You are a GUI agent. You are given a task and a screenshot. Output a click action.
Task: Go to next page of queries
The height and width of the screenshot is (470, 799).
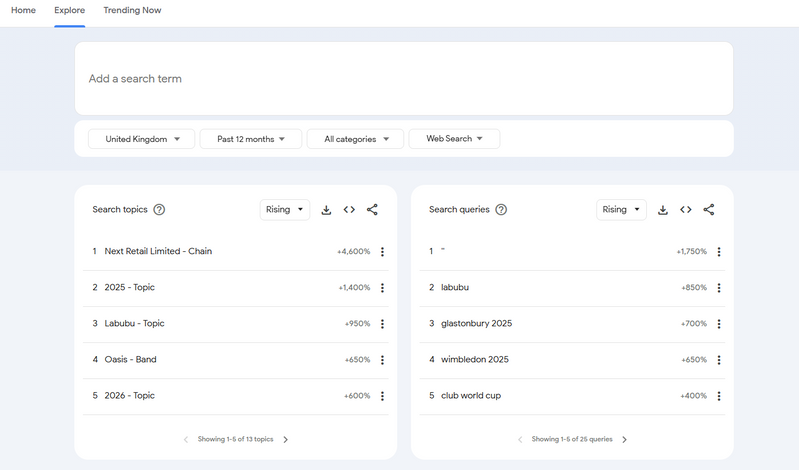click(624, 439)
